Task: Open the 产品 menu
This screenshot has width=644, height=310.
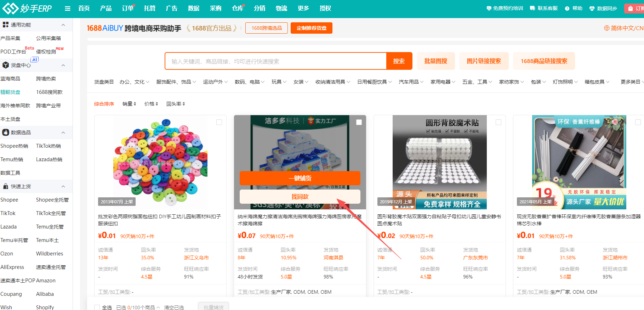Action: [x=106, y=8]
